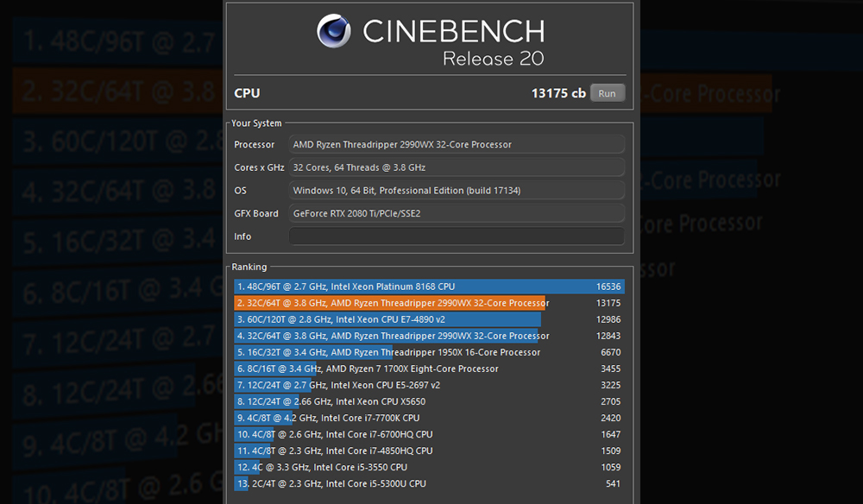Viewport: 863px width, 504px height.
Task: Click the Cinebench sphere logo icon
Action: [333, 31]
